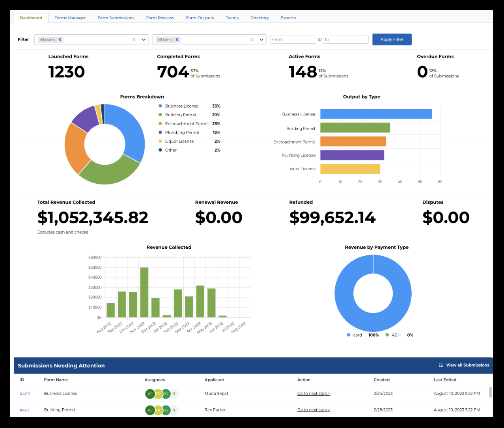The height and width of the screenshot is (428, 504).
Task: Click the submissions table scrollbar
Action: (490, 392)
